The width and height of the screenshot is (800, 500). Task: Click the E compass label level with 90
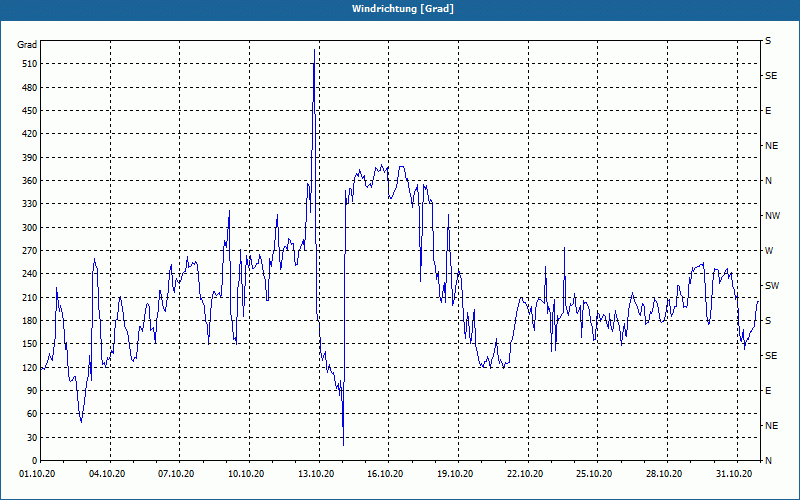[x=768, y=390]
